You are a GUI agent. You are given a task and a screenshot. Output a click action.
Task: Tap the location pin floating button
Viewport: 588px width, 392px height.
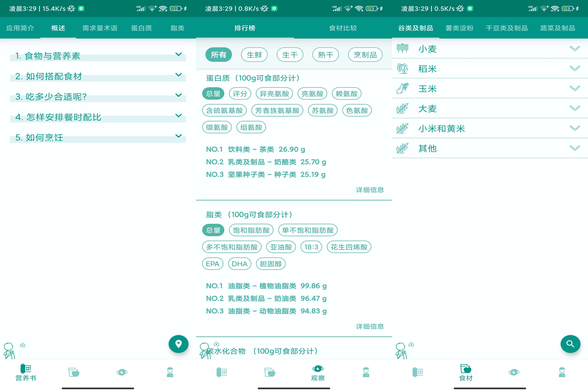point(178,344)
